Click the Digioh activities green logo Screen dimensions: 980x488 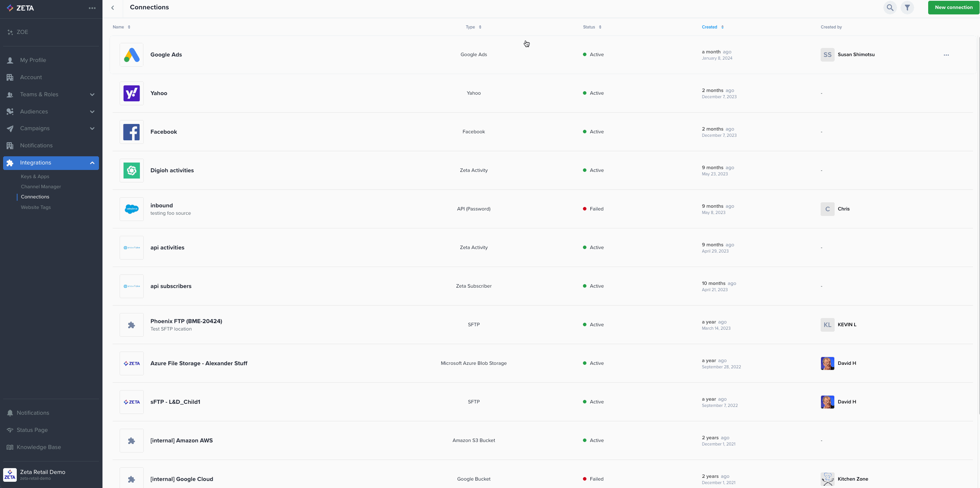pyautogui.click(x=132, y=170)
